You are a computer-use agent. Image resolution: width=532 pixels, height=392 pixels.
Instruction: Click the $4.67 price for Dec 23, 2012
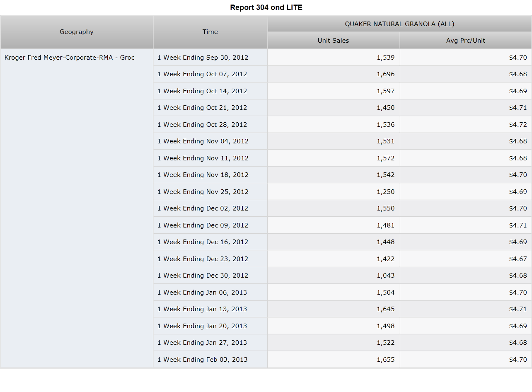[x=518, y=259]
